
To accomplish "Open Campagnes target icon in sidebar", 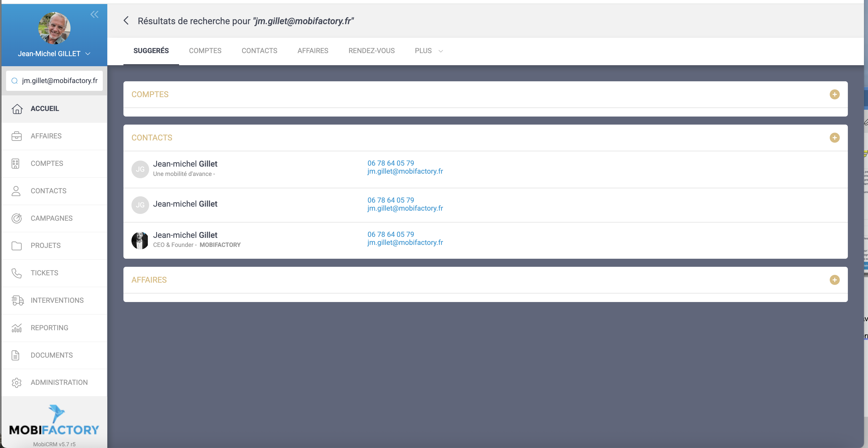I will point(17,218).
